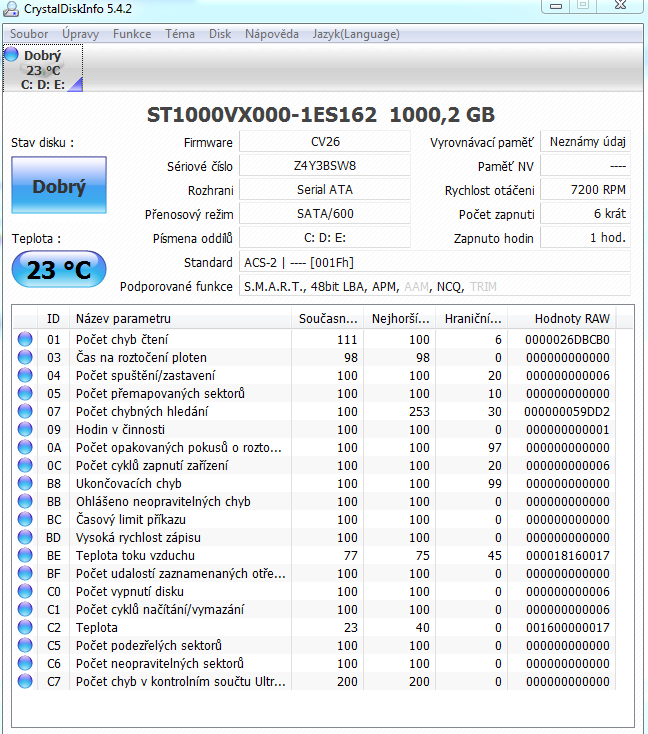Click the ACS-2 standard field

434,262
